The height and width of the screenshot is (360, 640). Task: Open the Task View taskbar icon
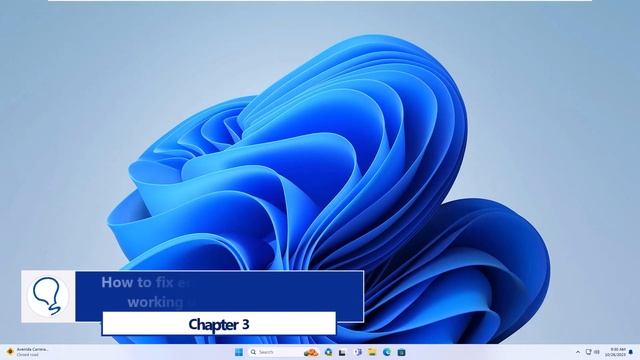pos(342,352)
